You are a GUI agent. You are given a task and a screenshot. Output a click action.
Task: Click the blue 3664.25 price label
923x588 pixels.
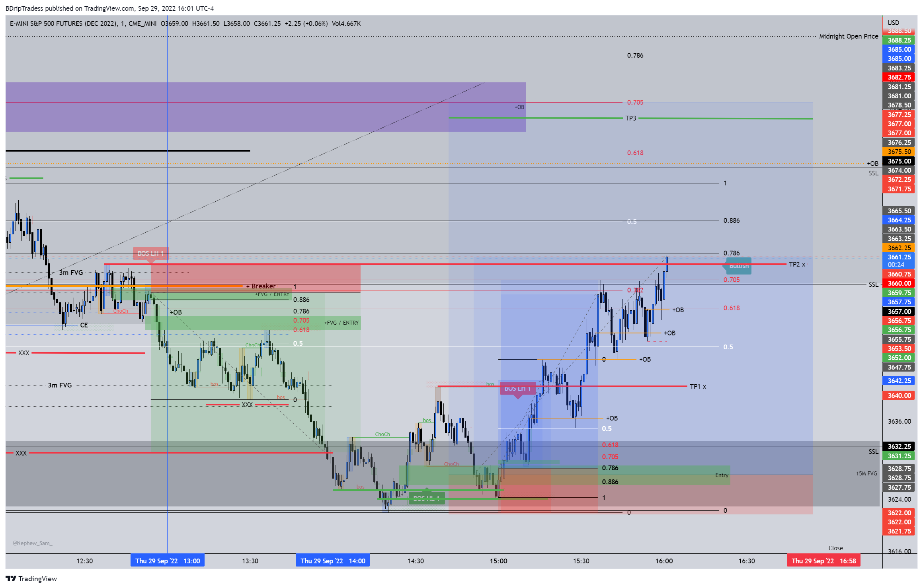pos(899,220)
